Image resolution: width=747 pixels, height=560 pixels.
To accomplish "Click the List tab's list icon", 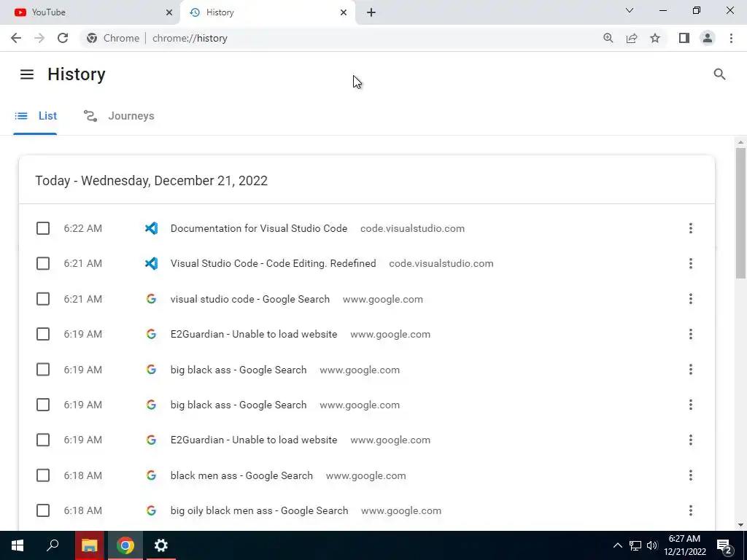I will tap(21, 116).
